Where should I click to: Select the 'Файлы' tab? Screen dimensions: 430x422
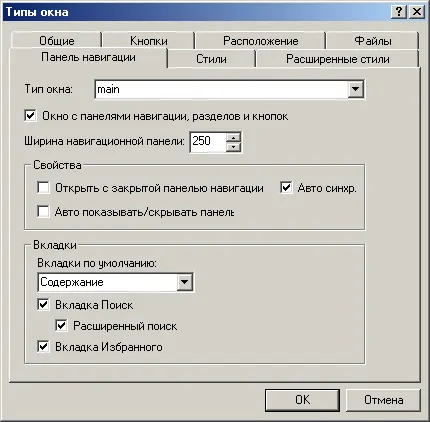coord(373,41)
